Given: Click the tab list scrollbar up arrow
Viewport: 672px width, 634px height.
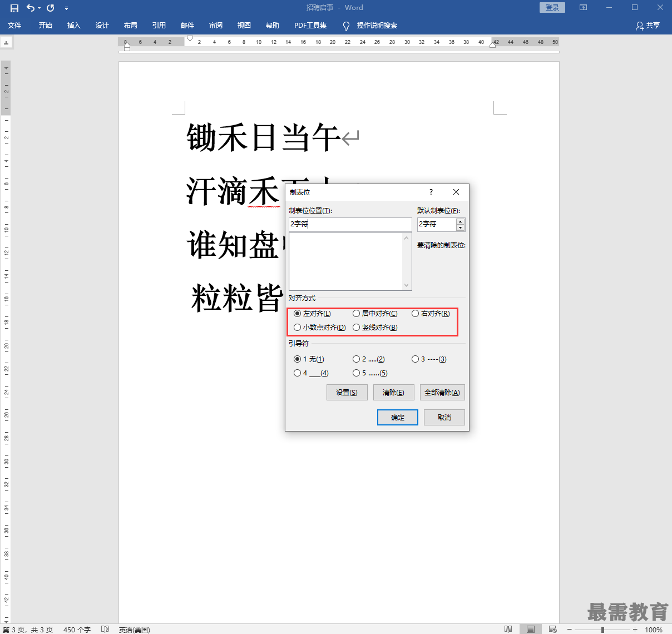Looking at the screenshot, I should point(407,237).
